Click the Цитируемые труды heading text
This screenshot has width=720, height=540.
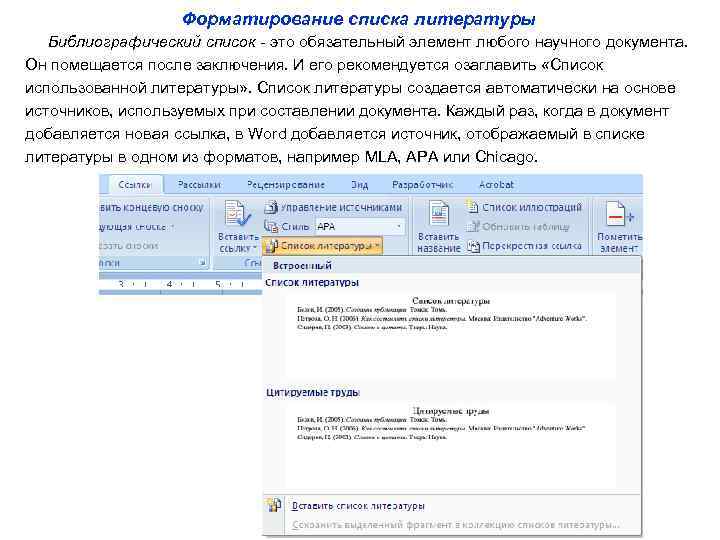point(313,393)
